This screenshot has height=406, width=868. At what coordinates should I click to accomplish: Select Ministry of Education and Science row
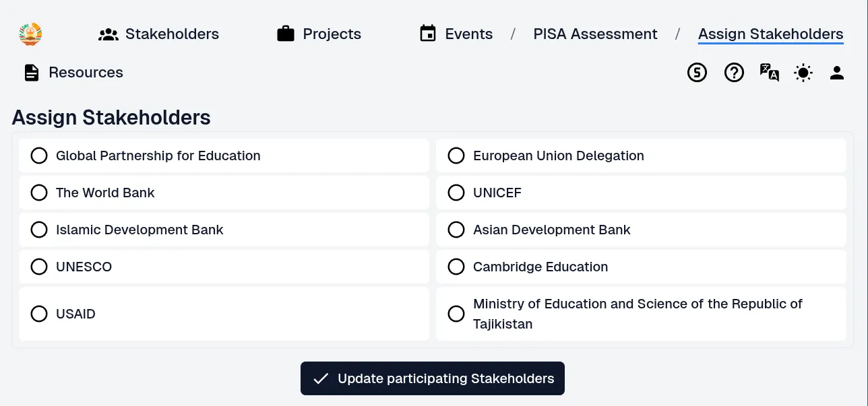pos(456,314)
